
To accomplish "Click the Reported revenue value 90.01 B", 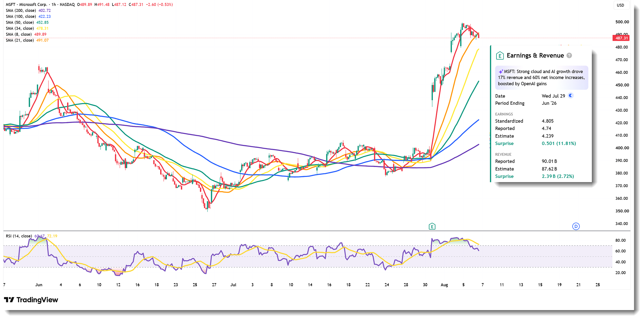I will click(549, 161).
